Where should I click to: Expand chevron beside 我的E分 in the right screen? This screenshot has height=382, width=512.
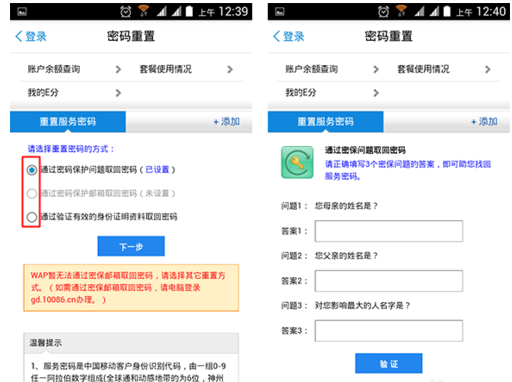tap(376, 93)
